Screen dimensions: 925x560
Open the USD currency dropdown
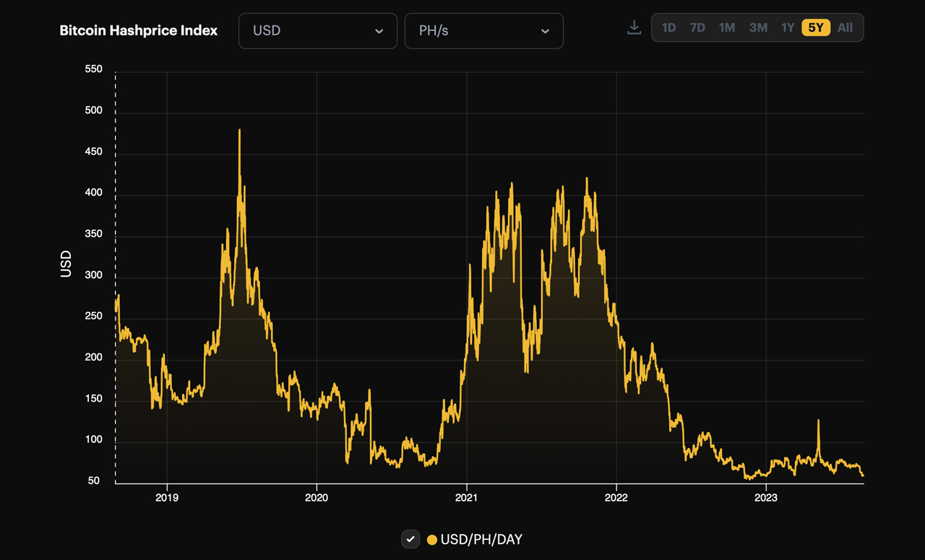[x=318, y=31]
